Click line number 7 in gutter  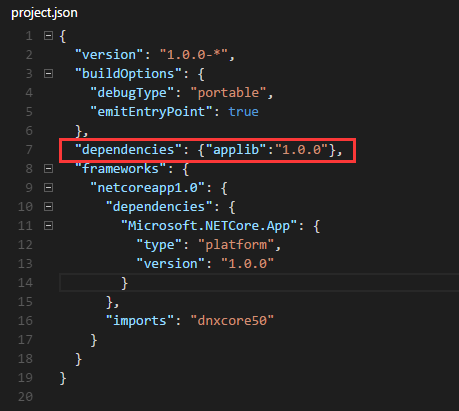pyautogui.click(x=29, y=150)
